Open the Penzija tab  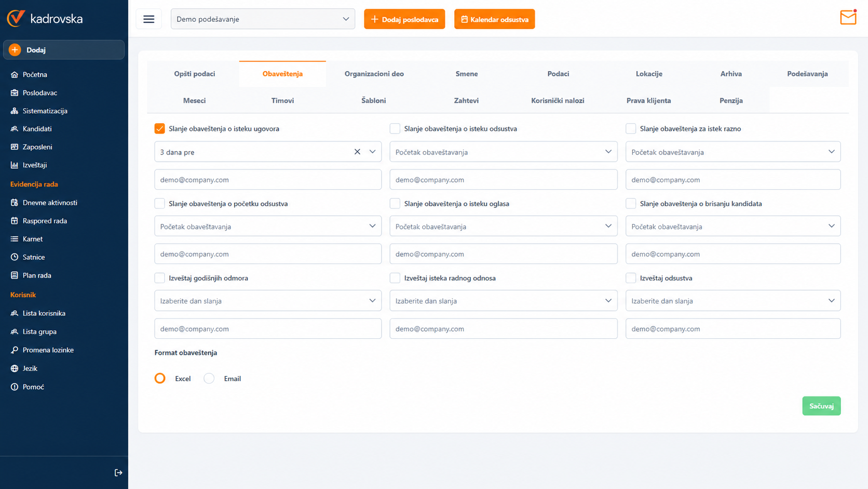pos(731,101)
